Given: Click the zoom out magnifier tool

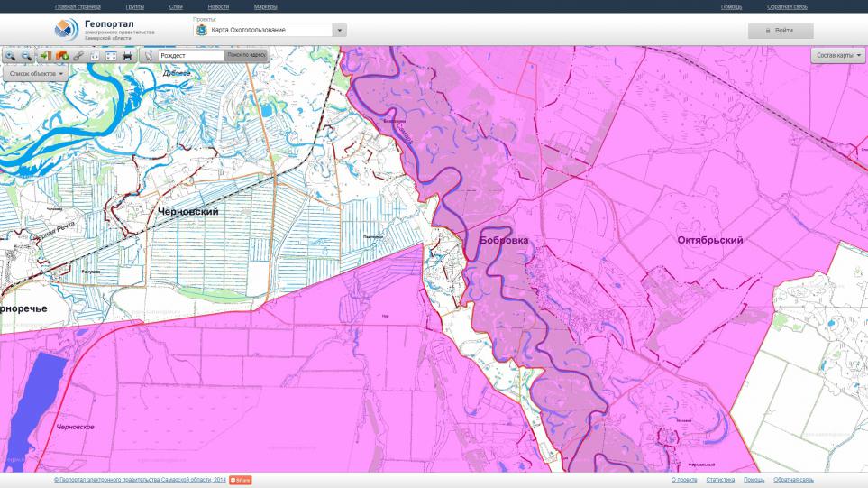Looking at the screenshot, I should pyautogui.click(x=27, y=56).
